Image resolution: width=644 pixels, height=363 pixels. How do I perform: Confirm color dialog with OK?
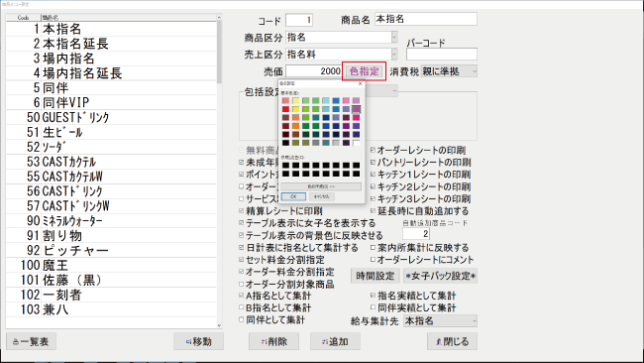pos(293,196)
